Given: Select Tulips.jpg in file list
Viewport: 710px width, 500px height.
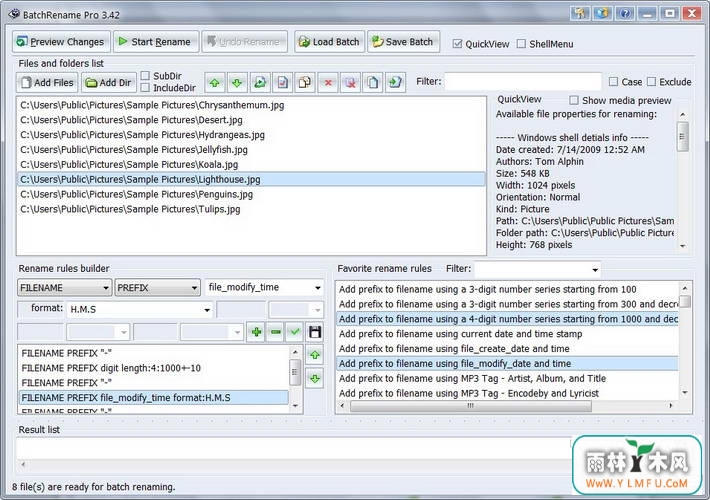Looking at the screenshot, I should (x=250, y=209).
